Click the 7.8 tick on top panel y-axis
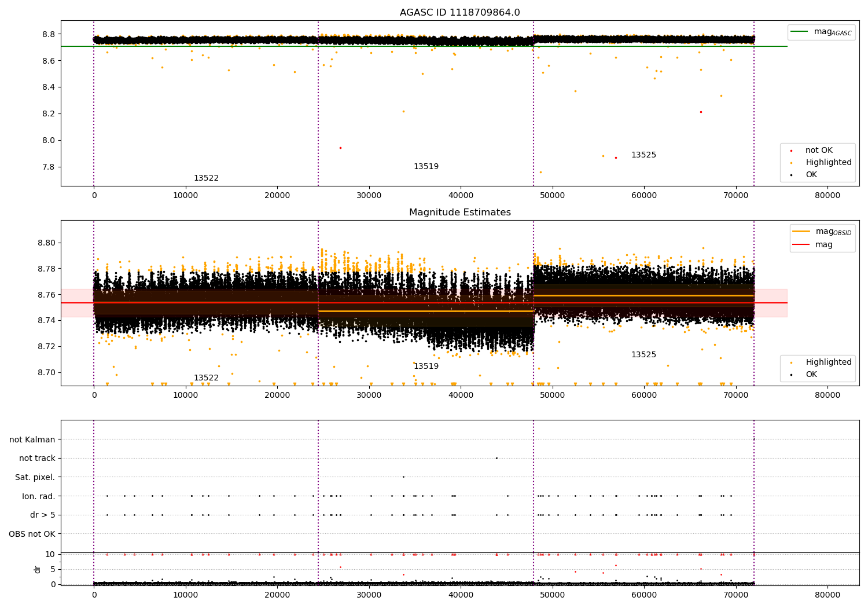Viewport: 868px width, 608px height. coord(48,167)
